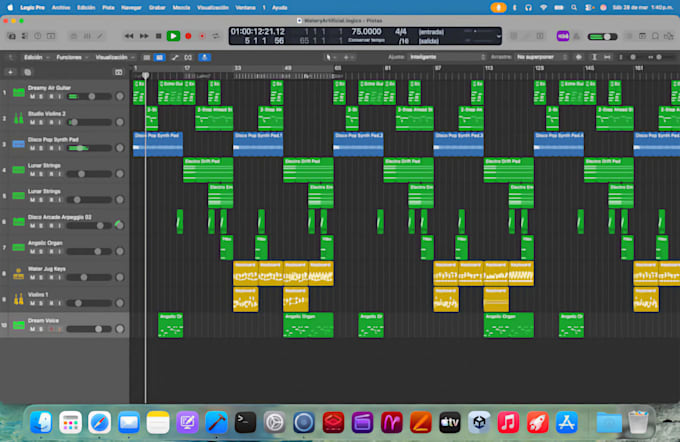Toggle the blue Catch playhead button
The height and width of the screenshot is (442, 680).
pyautogui.click(x=205, y=57)
